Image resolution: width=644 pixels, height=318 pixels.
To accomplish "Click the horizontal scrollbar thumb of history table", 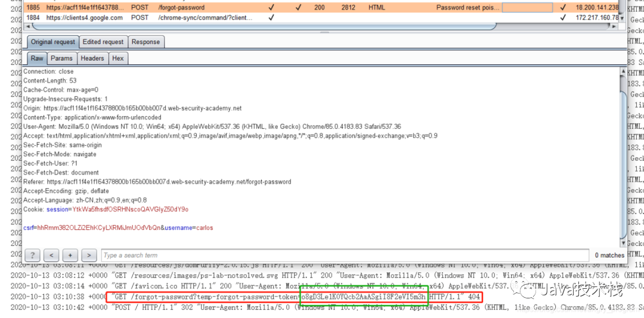I will (265, 27).
